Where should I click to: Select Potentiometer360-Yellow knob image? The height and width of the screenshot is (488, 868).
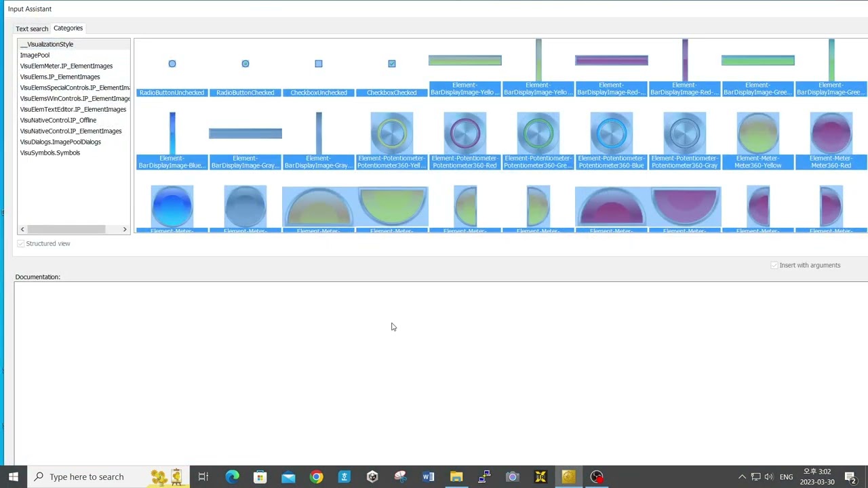click(392, 133)
